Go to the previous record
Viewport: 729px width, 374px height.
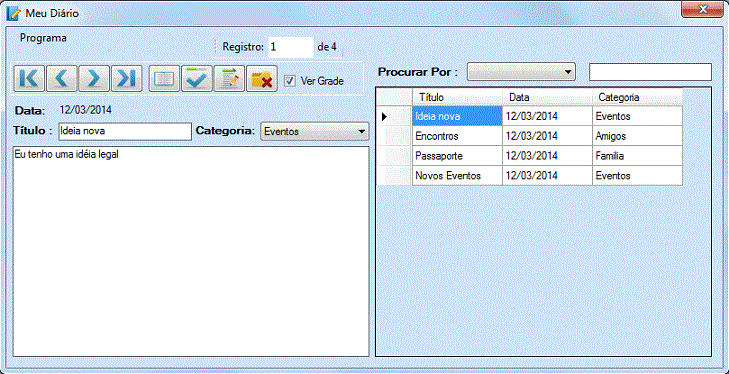62,78
